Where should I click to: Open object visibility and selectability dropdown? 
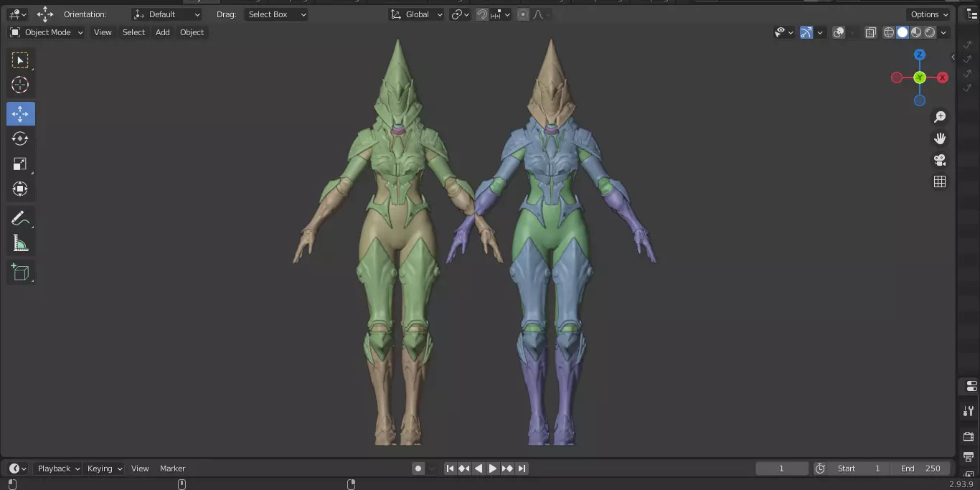tap(783, 32)
